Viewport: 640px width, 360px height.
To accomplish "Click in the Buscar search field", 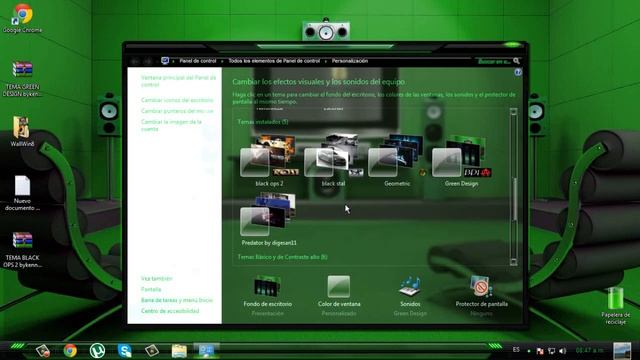I will (x=494, y=61).
